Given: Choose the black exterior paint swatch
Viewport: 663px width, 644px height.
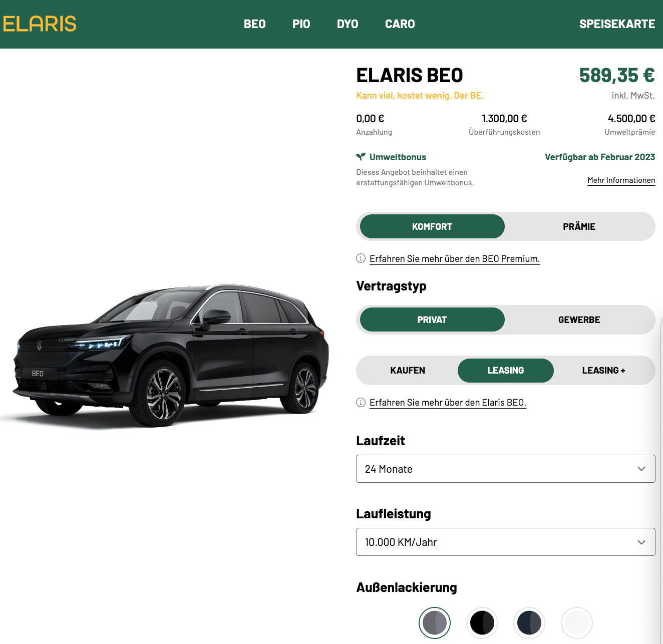Looking at the screenshot, I should click(482, 623).
